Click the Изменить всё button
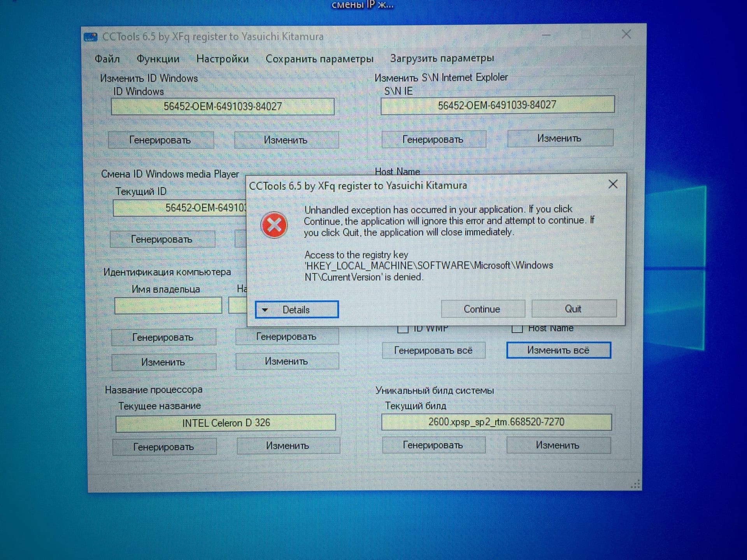This screenshot has height=560, width=747. [x=558, y=350]
